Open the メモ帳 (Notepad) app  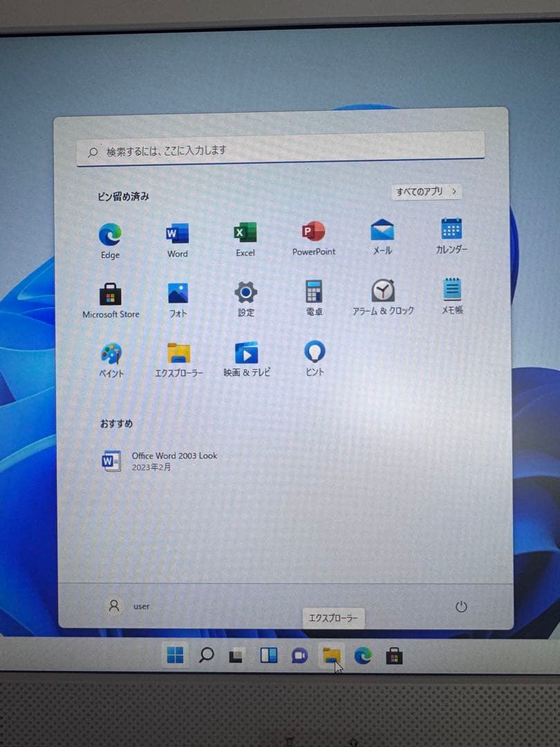coord(451,294)
